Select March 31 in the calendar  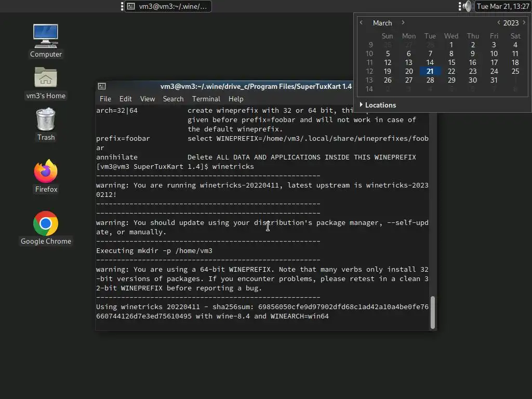click(x=494, y=80)
